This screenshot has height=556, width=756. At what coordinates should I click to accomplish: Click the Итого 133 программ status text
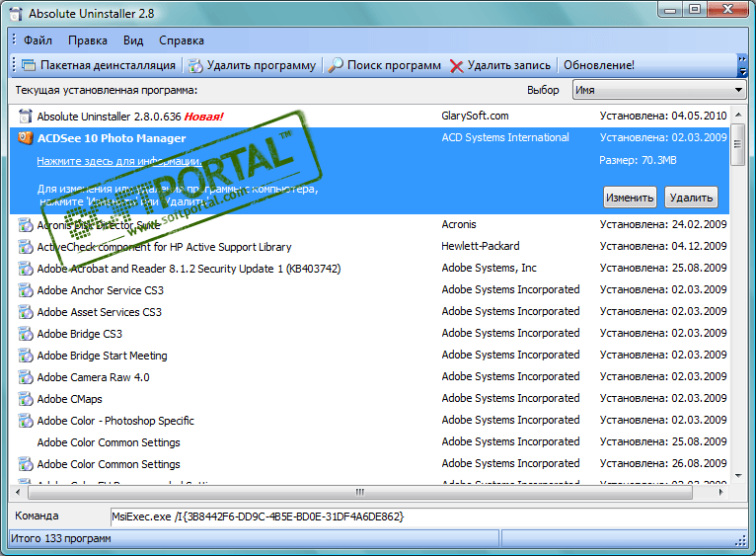tap(61, 538)
